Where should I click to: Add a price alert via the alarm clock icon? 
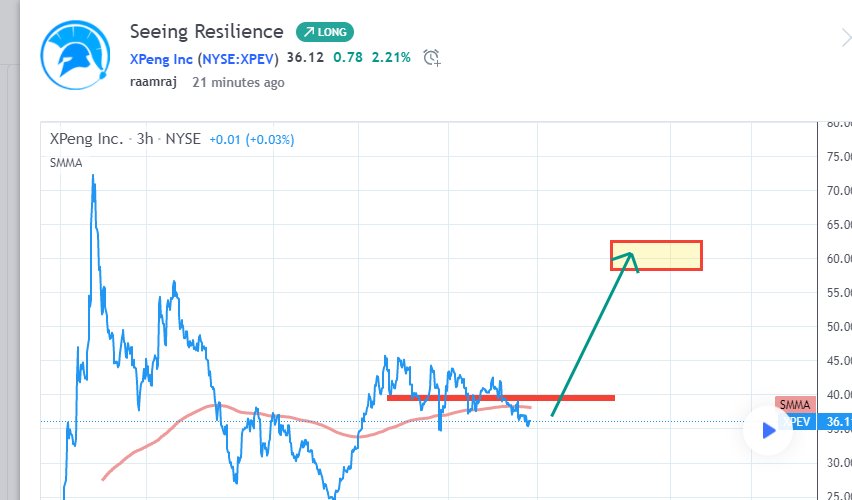point(432,58)
